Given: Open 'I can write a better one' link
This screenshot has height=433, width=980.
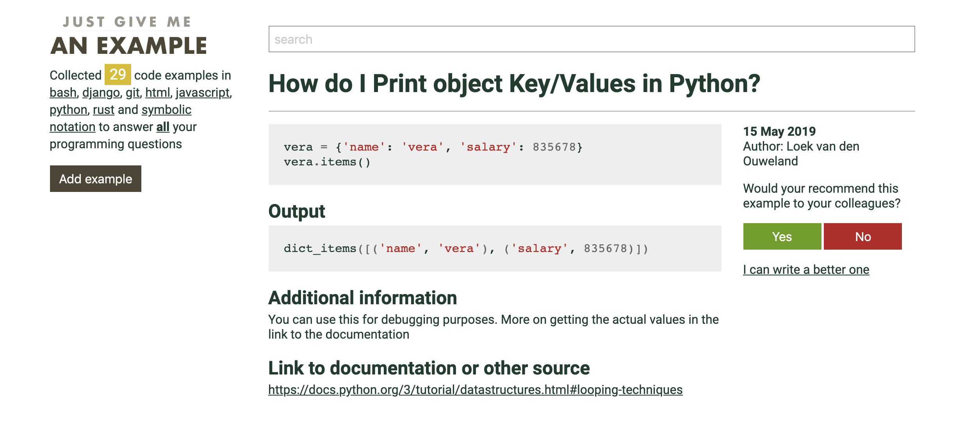Looking at the screenshot, I should click(806, 270).
